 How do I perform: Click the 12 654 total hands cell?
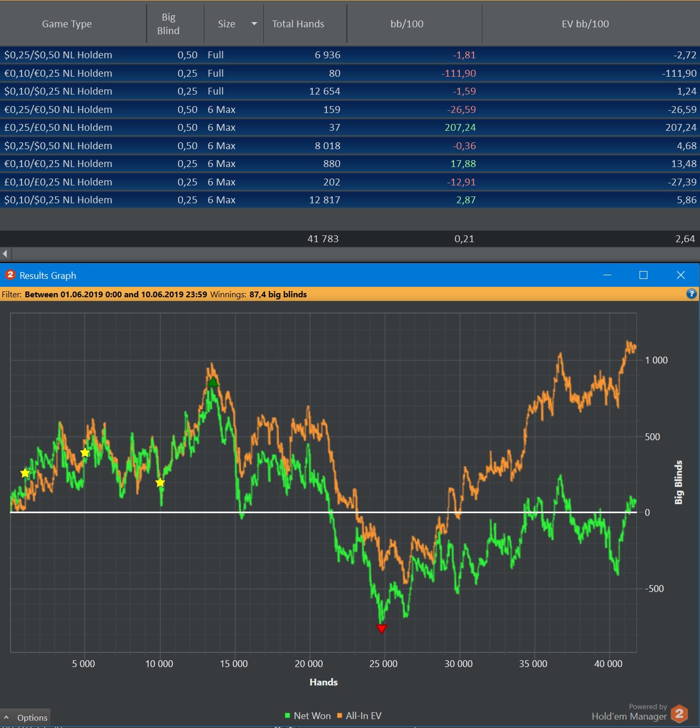pyautogui.click(x=324, y=91)
